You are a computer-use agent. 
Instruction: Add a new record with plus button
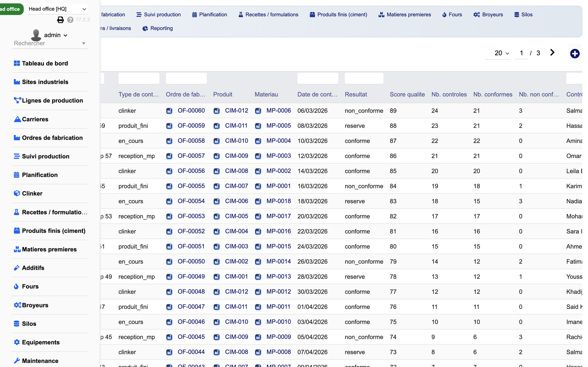(575, 54)
